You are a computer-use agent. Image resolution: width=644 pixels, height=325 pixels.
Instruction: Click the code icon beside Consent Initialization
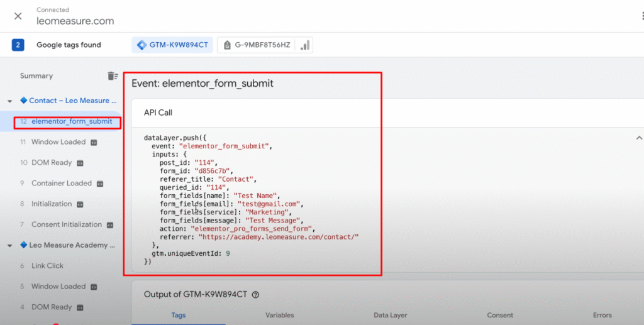pos(110,225)
